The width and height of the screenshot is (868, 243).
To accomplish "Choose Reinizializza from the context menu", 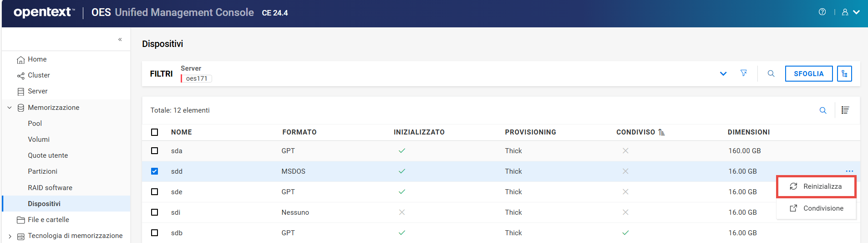I will pos(822,186).
